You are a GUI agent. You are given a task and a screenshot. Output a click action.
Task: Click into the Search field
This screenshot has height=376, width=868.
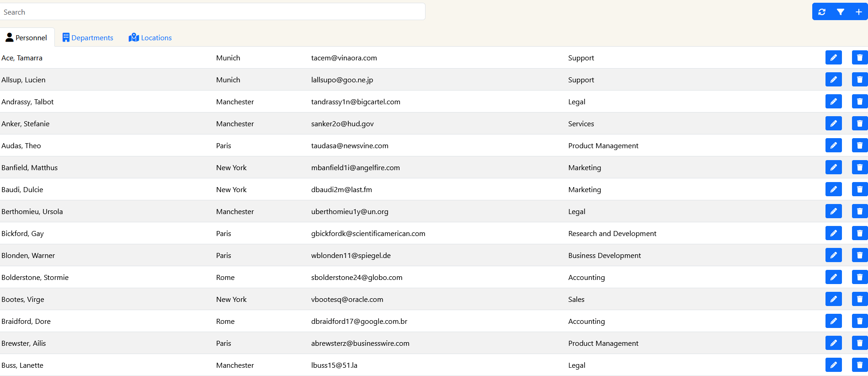[213, 12]
